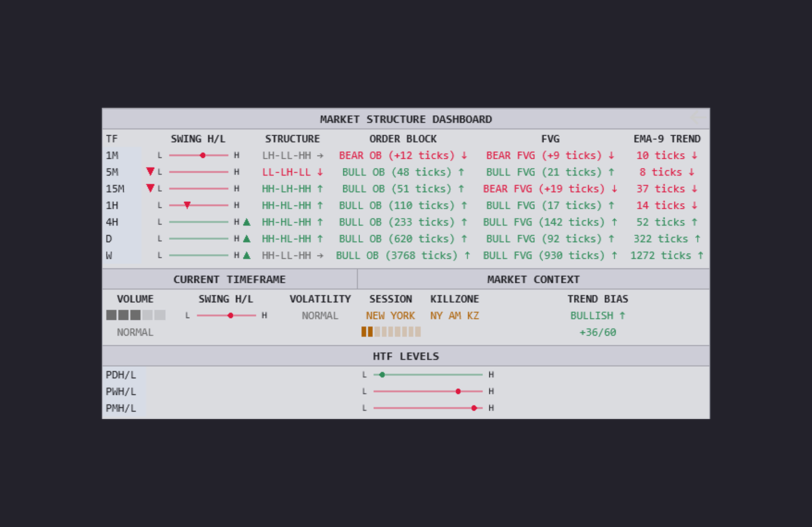Click the NORMAL volatility value
Screen dimensions: 812x527
coord(320,316)
